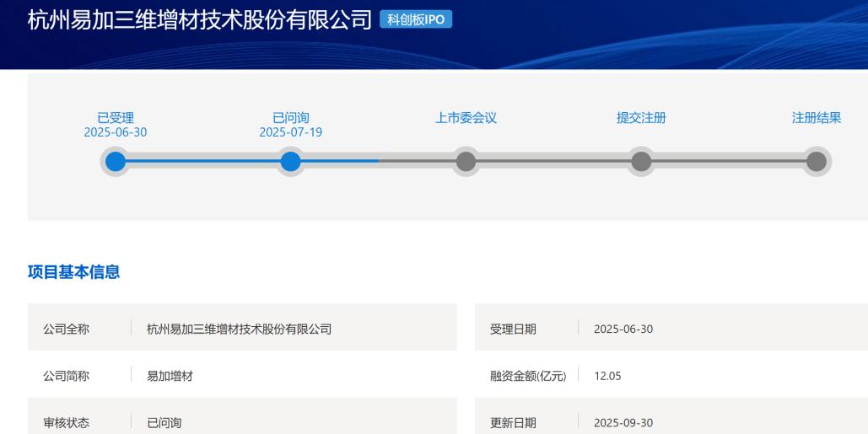Click the 已受理 timeline circle marker
868x434 pixels.
(116, 161)
